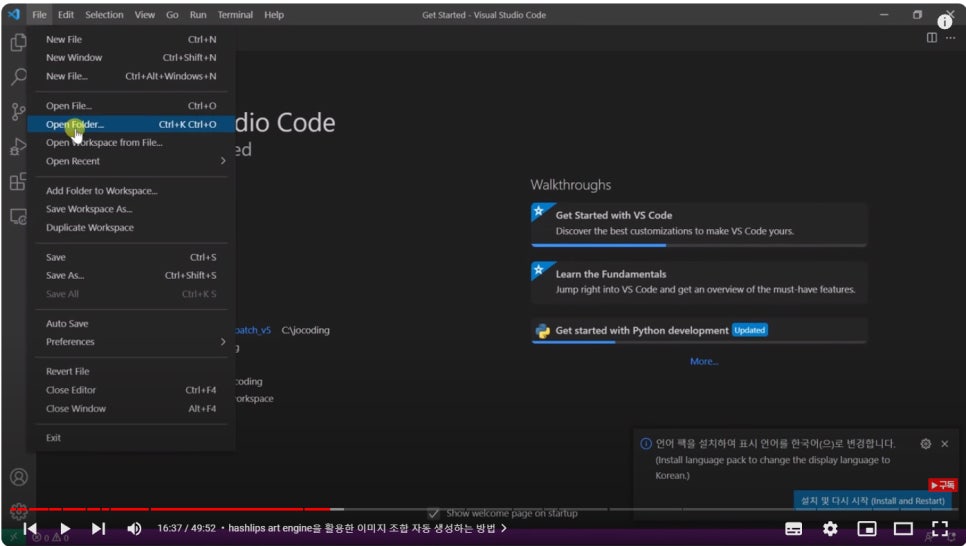Open the Search view in activity bar
This screenshot has height=546, width=966.
(x=18, y=77)
